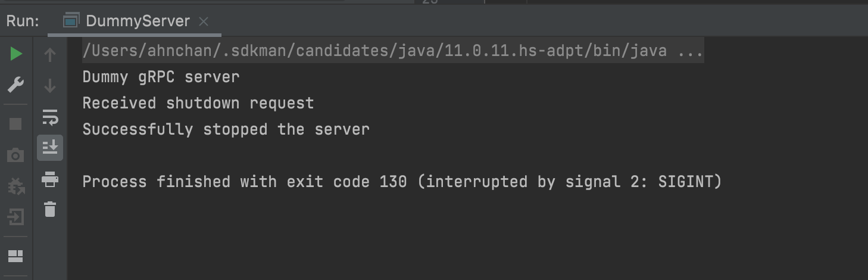Print the console output
868x280 pixels.
tap(50, 178)
